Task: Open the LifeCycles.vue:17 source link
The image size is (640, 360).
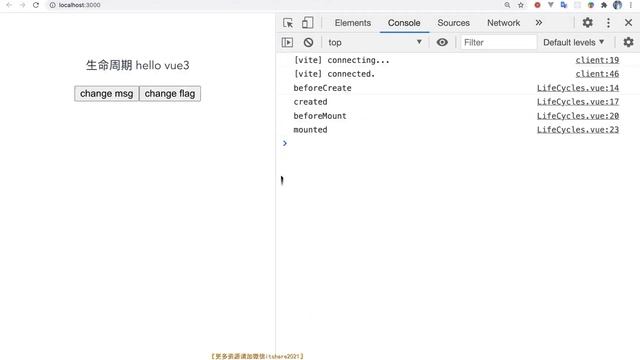Action: pos(578,102)
